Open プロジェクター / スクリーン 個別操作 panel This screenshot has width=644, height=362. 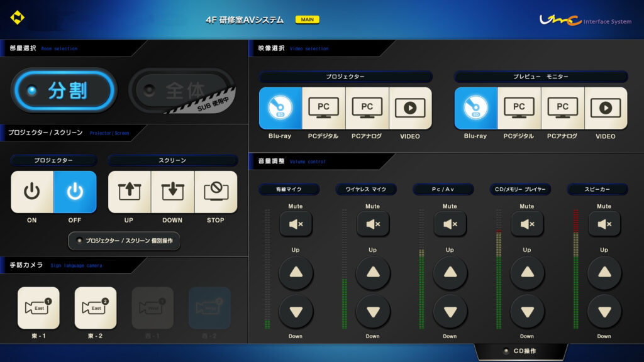click(125, 241)
